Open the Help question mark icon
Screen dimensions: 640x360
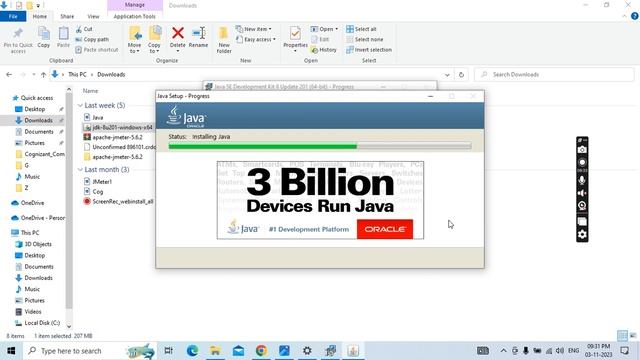click(x=635, y=16)
